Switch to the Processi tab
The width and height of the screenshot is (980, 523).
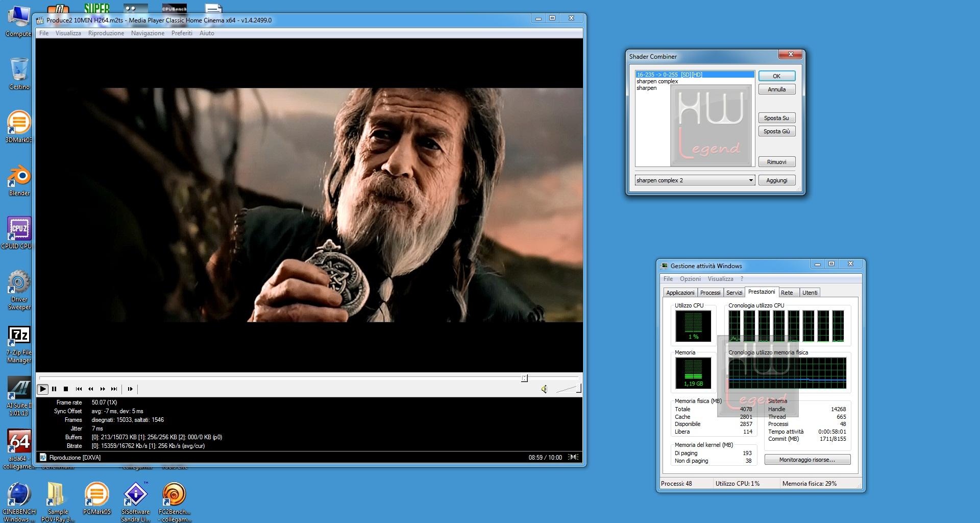(710, 293)
